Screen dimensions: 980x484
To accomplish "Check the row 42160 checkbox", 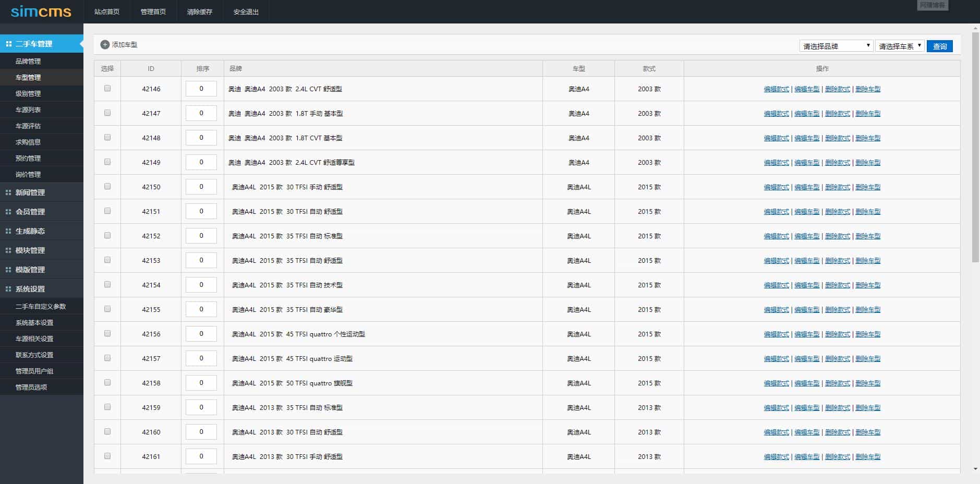I will (107, 432).
